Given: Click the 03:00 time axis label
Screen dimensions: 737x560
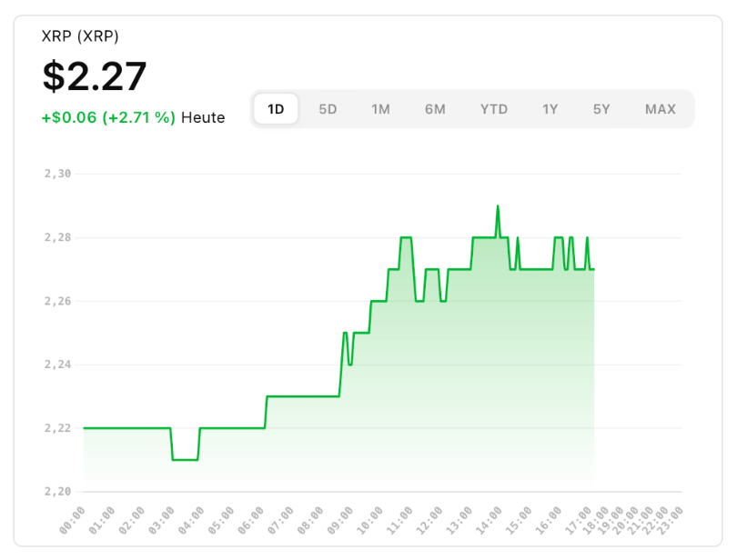Looking at the screenshot, I should click(x=162, y=521).
